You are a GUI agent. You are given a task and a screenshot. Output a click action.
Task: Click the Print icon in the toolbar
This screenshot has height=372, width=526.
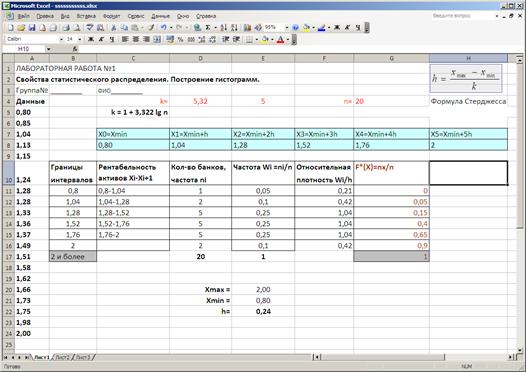pos(66,28)
